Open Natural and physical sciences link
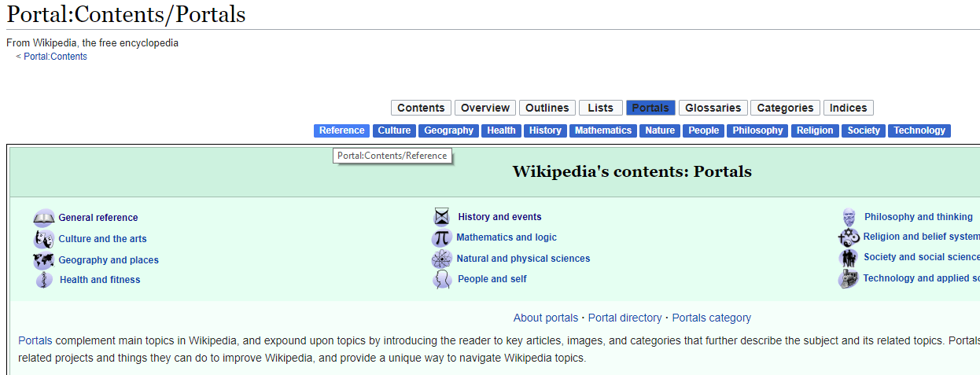 [x=523, y=259]
